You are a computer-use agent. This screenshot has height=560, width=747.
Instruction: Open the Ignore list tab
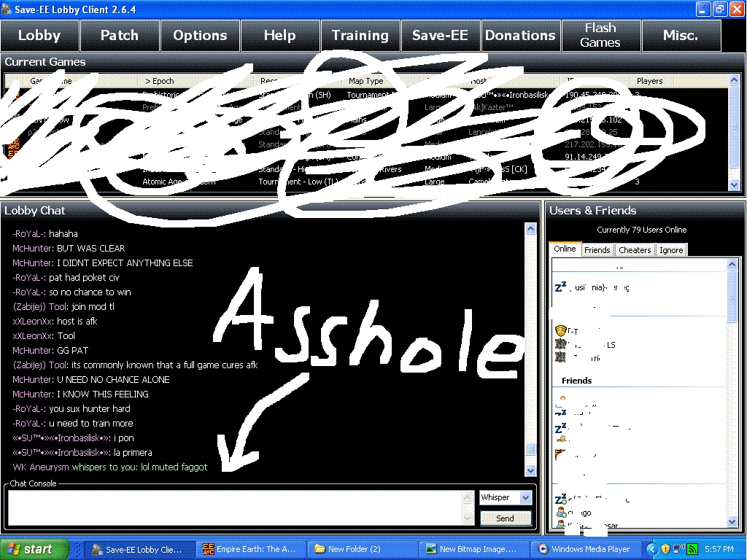(x=671, y=250)
